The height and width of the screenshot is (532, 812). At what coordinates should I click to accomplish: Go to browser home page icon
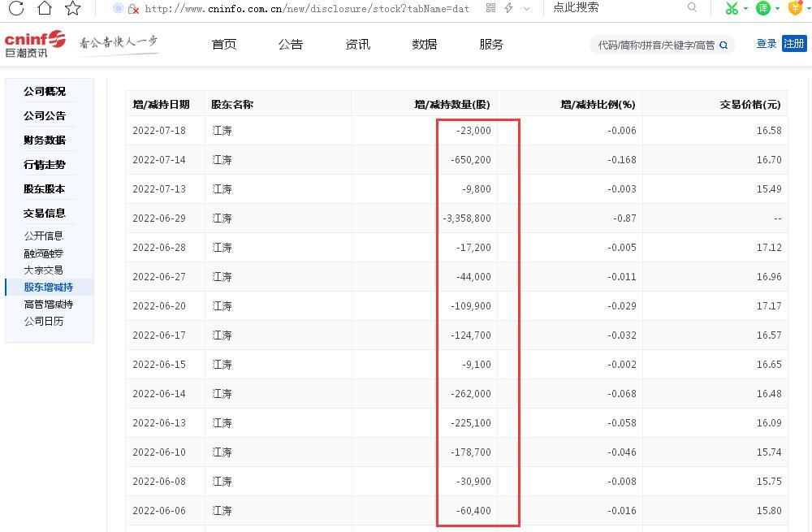tap(45, 8)
